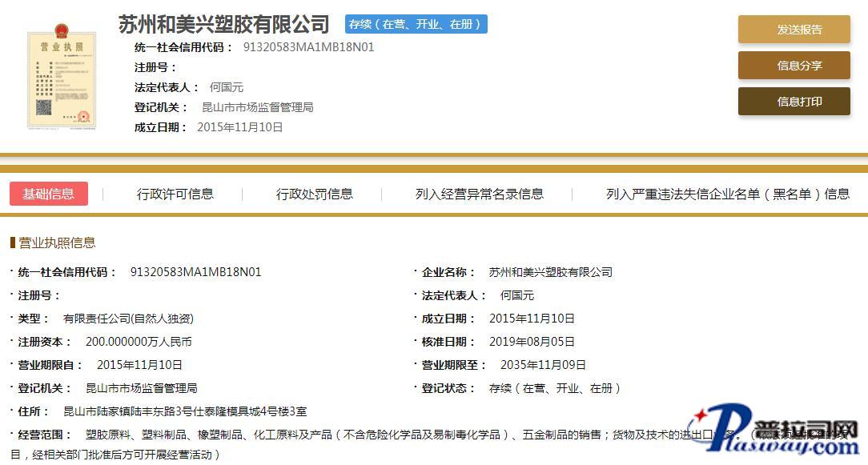
Task: Click the 发送报告 button
Action: (x=794, y=30)
